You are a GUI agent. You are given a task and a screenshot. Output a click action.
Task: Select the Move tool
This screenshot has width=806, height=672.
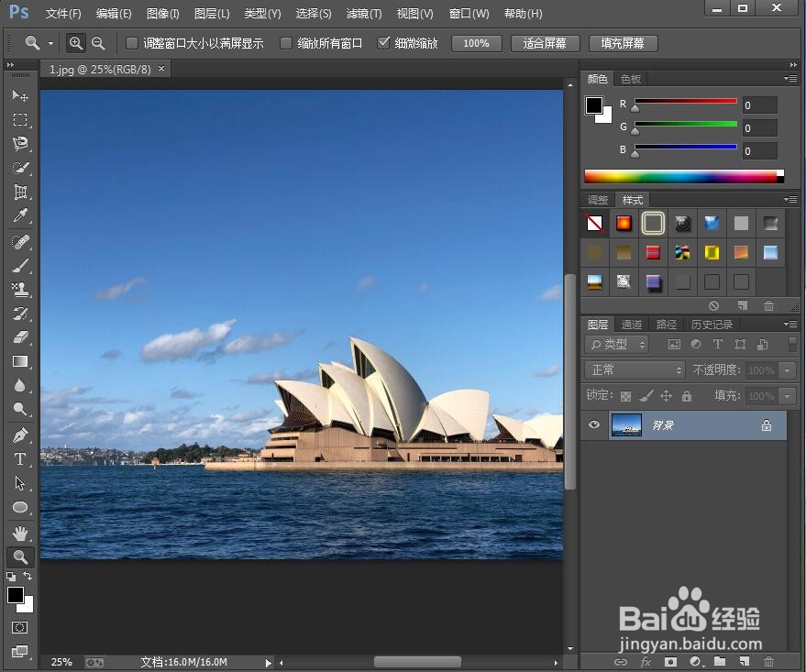(20, 95)
